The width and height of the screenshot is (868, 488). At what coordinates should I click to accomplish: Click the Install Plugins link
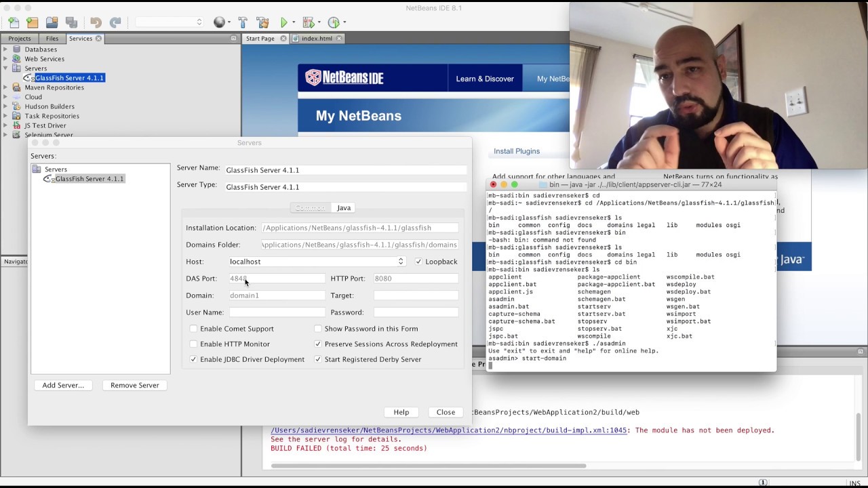pos(517,151)
